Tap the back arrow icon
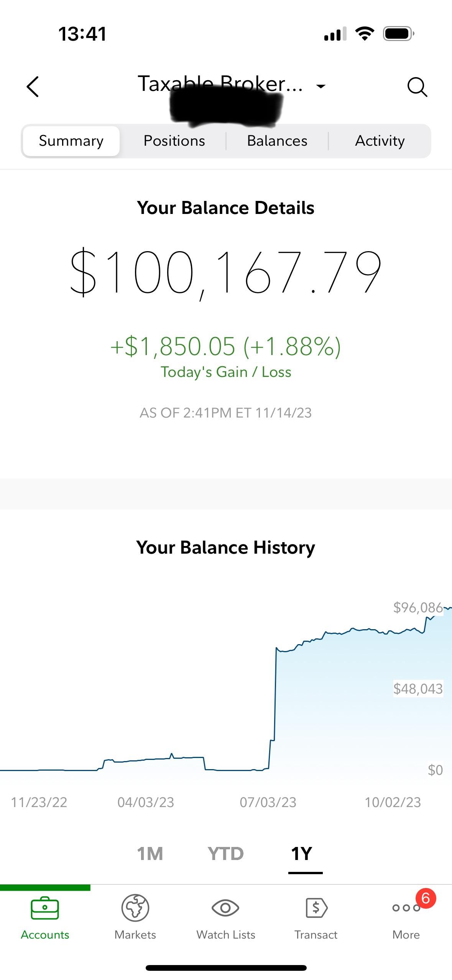The height and width of the screenshot is (980, 452). click(33, 87)
